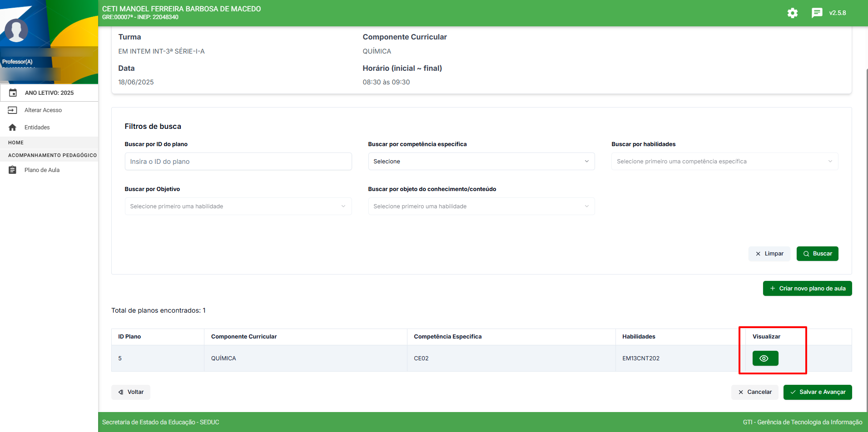This screenshot has width=868, height=432.
Task: Click the Plano de Aula clipboard icon
Action: (x=13, y=170)
